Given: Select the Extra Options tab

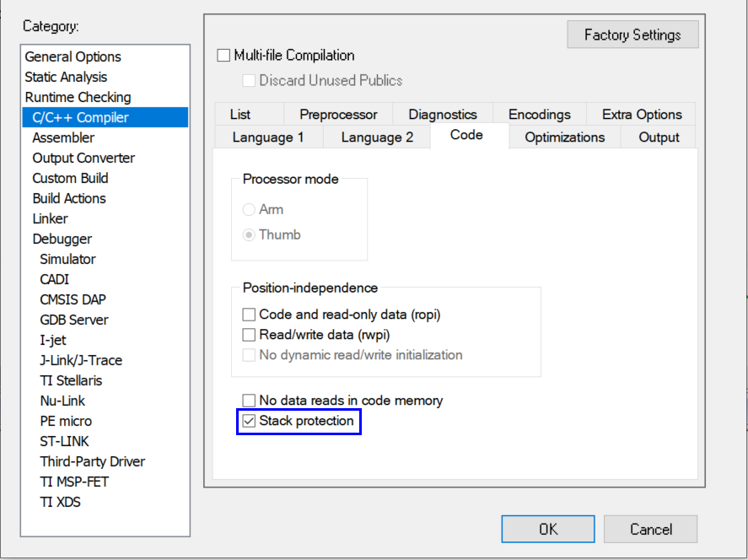Looking at the screenshot, I should coord(641,115).
